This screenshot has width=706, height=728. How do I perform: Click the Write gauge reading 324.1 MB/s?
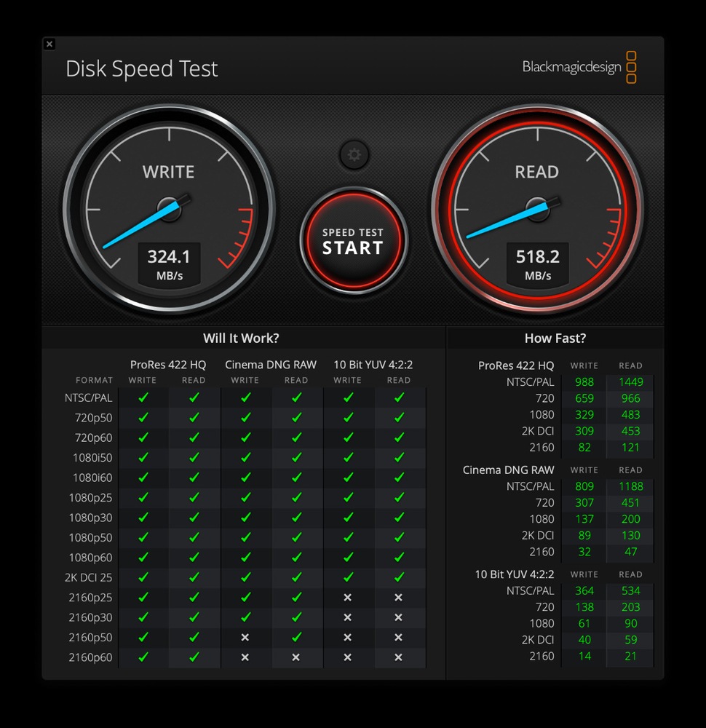(x=170, y=209)
